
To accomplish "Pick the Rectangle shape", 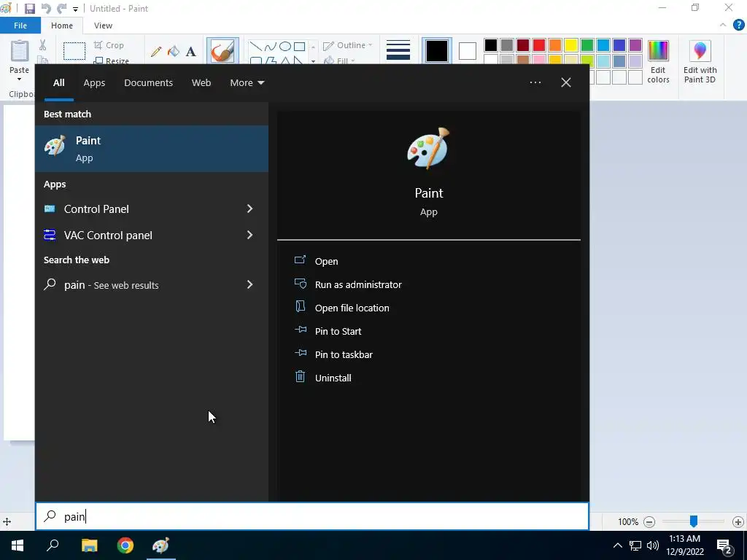I will (299, 46).
